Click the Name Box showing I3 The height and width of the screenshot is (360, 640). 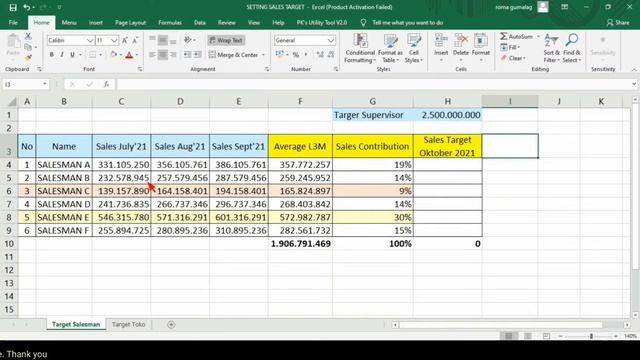click(25, 84)
